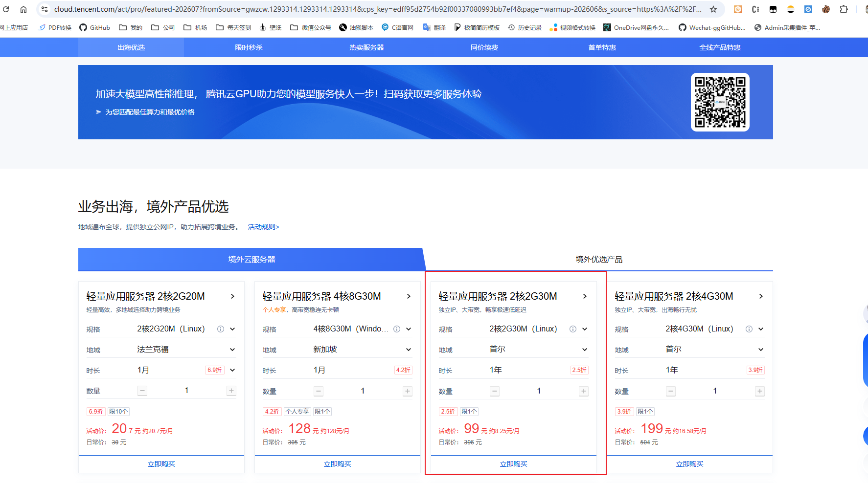Open the Admin采集插件 bookmark
This screenshot has height=483, width=868.
(787, 28)
